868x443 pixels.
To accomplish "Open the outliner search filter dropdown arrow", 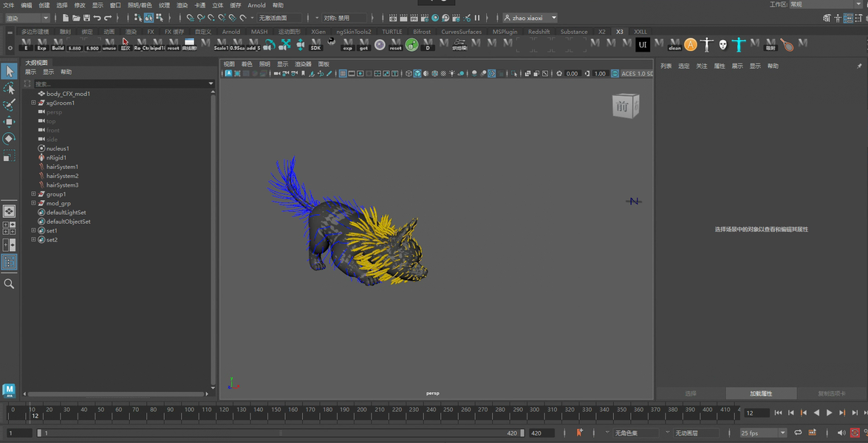I will click(x=211, y=84).
